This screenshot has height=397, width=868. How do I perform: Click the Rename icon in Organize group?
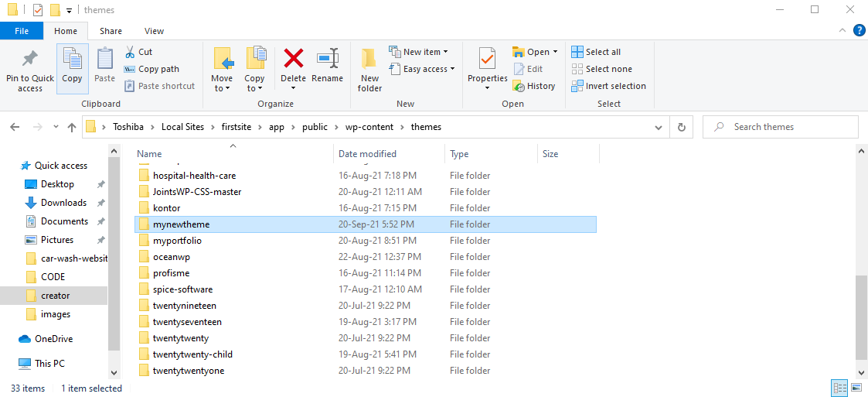click(x=327, y=60)
